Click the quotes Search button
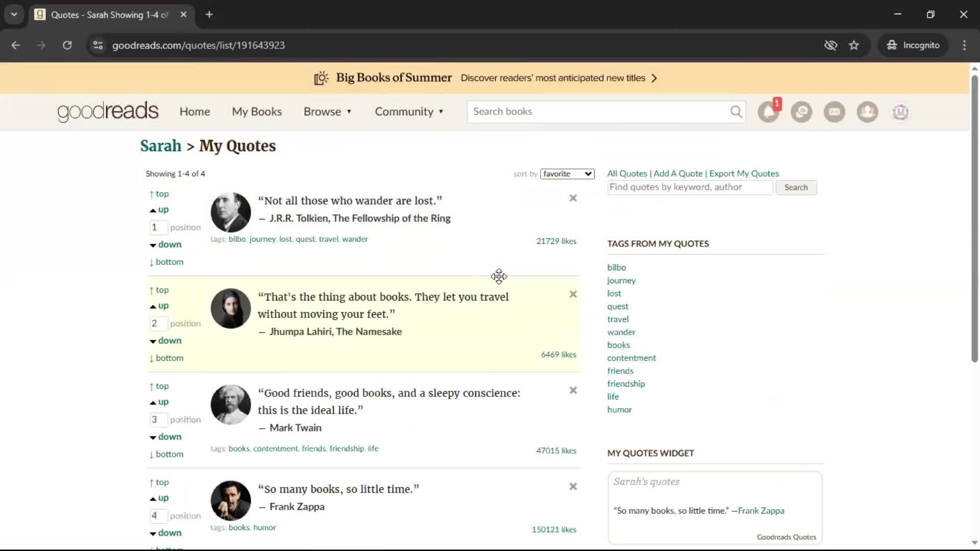 (x=796, y=187)
